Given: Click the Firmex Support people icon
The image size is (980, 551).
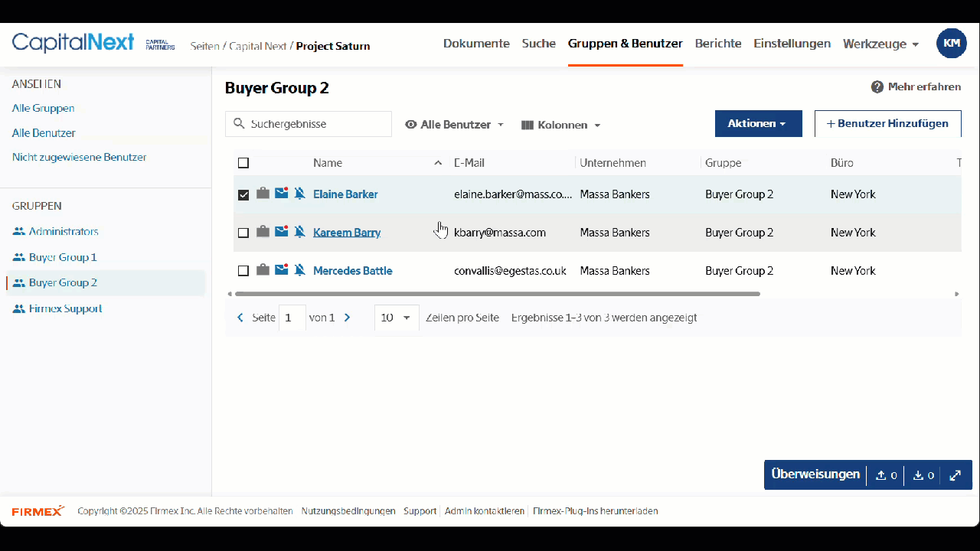Looking at the screenshot, I should click(x=18, y=309).
